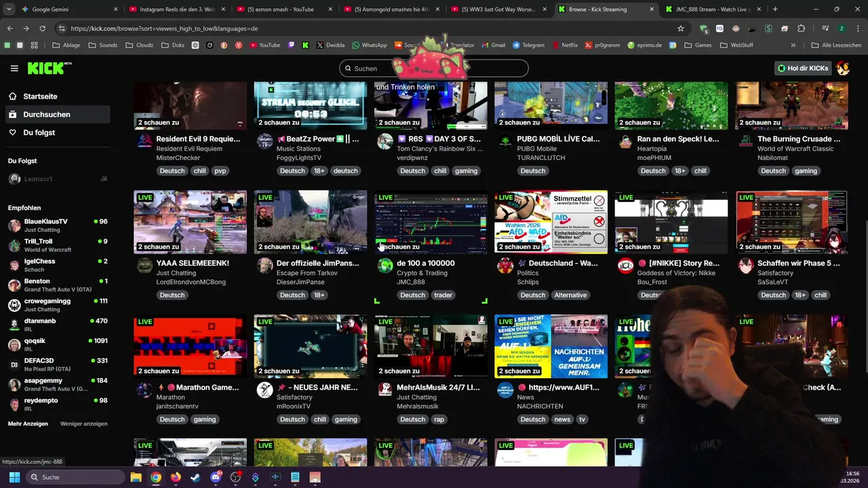Click DieserJimPanse channel avatar
The image size is (868, 488).
point(265,266)
